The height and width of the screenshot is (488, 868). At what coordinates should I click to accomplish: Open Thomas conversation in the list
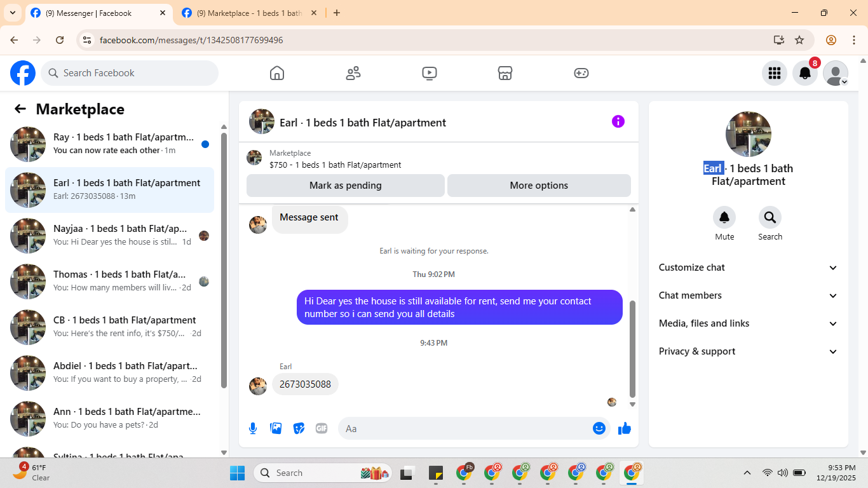coord(109,281)
